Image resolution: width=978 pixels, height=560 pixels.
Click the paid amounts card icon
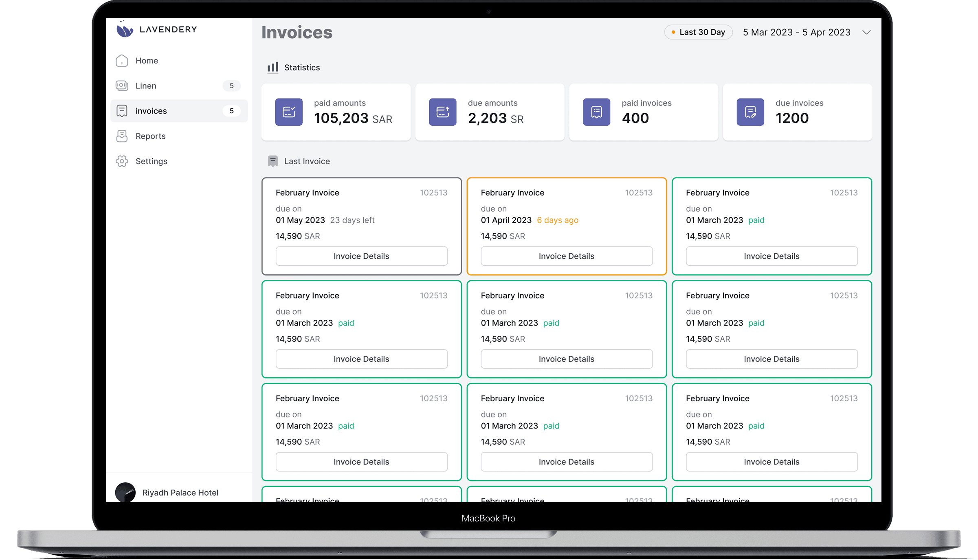point(289,112)
